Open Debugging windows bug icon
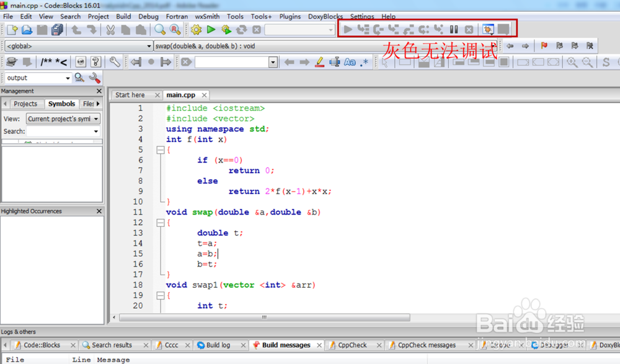The height and width of the screenshot is (364, 620). [488, 29]
